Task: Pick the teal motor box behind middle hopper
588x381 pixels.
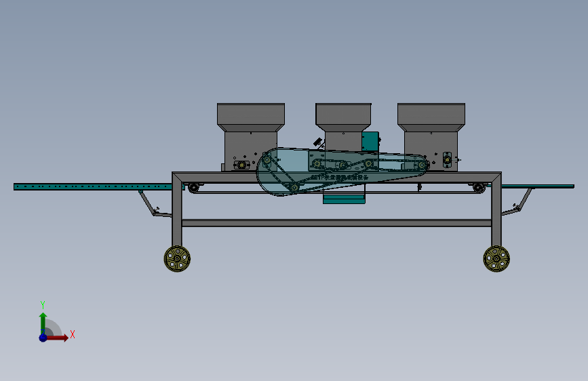Action: click(370, 142)
